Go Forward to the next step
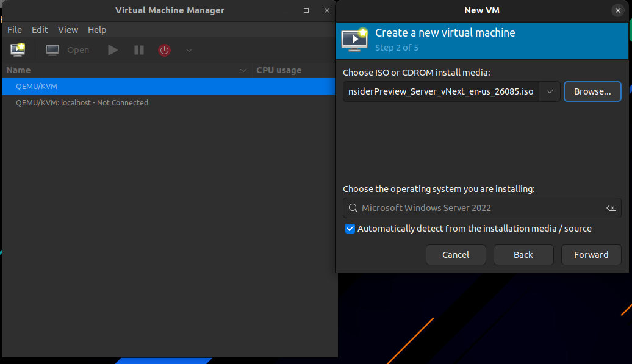The image size is (632, 364). tap(591, 255)
